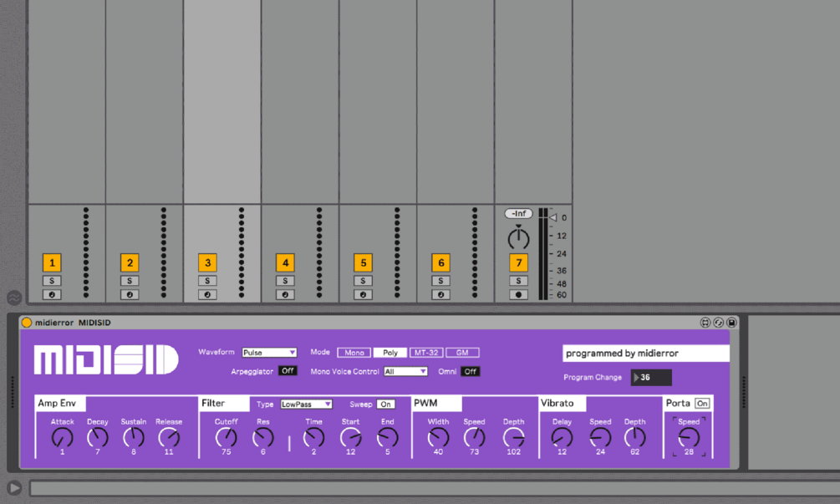Image resolution: width=840 pixels, height=504 pixels.
Task: Solo track 1
Action: (x=52, y=281)
